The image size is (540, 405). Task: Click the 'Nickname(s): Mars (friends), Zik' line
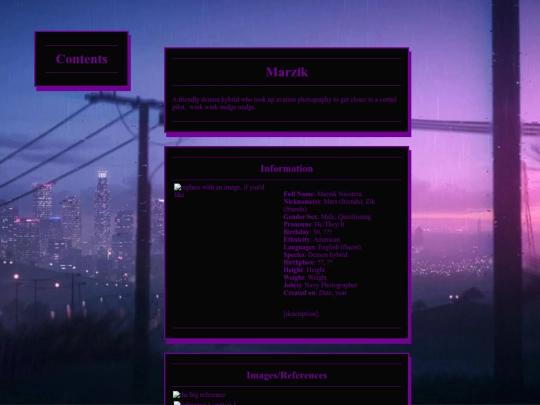pyautogui.click(x=329, y=205)
